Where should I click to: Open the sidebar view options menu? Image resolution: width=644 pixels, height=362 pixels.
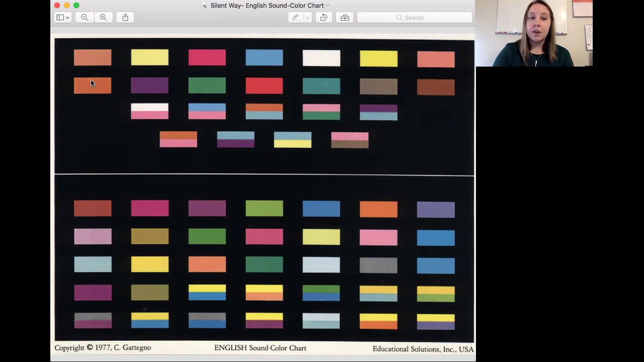[x=63, y=18]
